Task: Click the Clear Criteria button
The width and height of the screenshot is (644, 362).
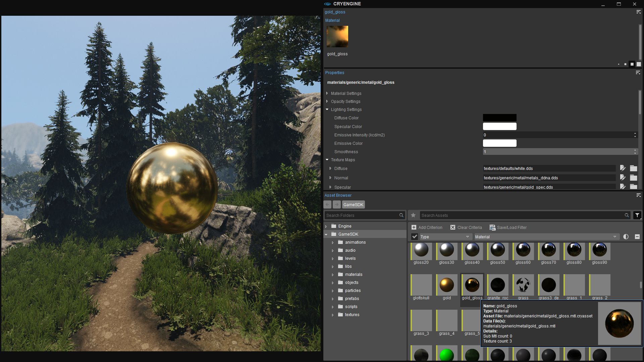Action: pos(466,227)
